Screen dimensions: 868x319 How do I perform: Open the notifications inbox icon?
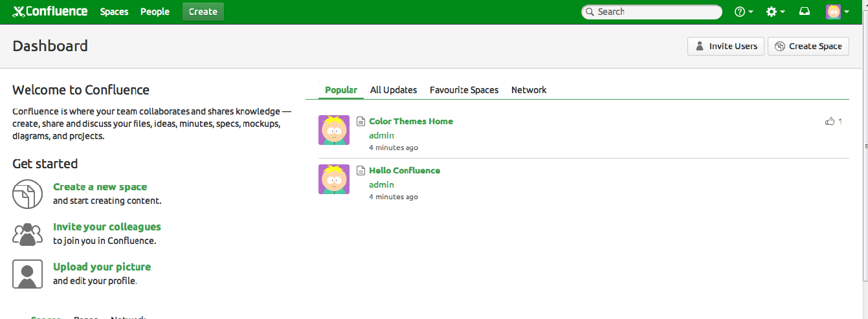point(805,12)
